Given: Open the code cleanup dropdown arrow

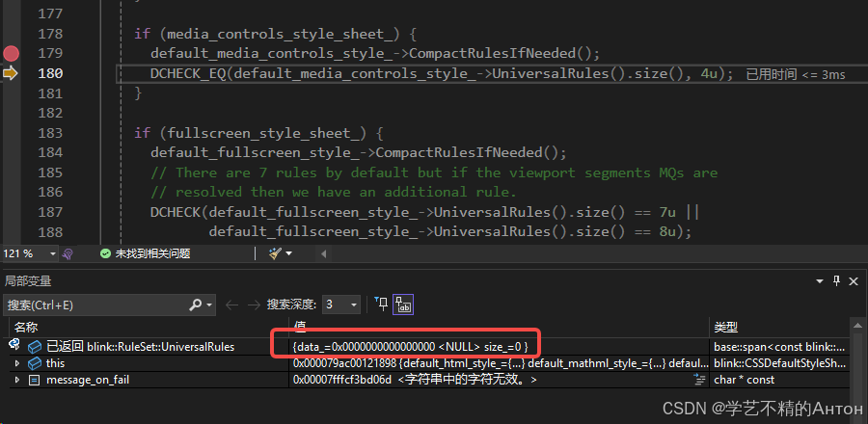Looking at the screenshot, I should coord(288,253).
